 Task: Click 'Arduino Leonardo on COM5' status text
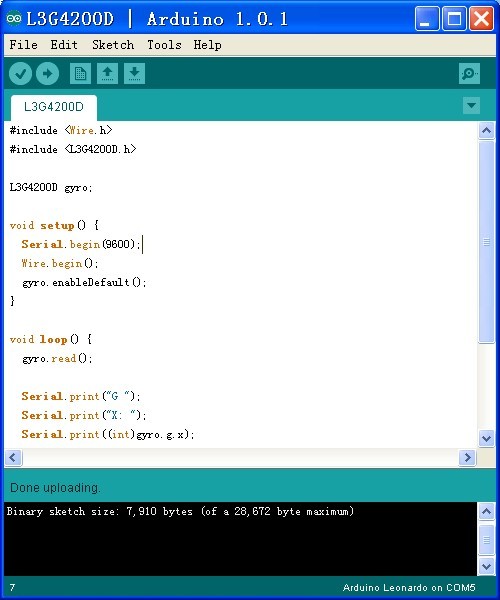[409, 588]
